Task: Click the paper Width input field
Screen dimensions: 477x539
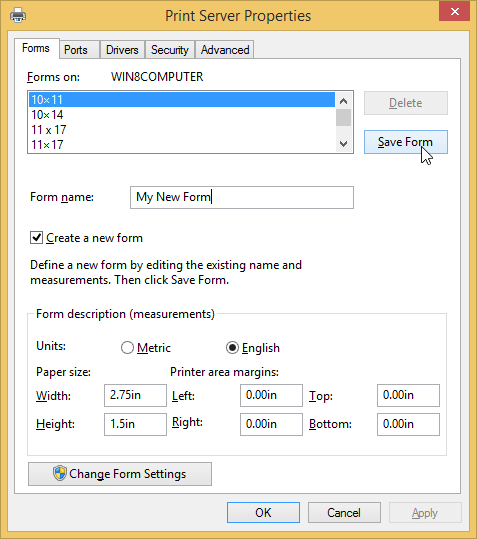Action: point(135,395)
